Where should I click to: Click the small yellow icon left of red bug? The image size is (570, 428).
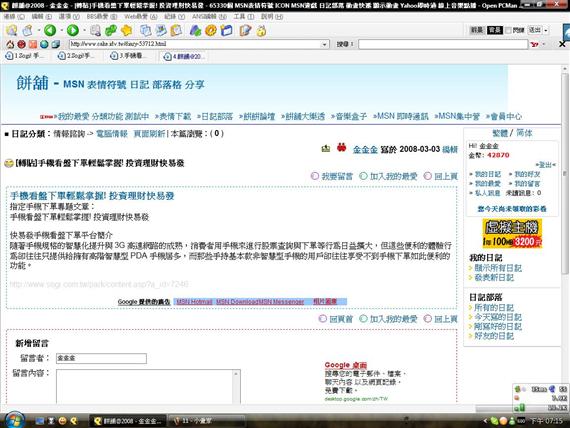[x=326, y=148]
